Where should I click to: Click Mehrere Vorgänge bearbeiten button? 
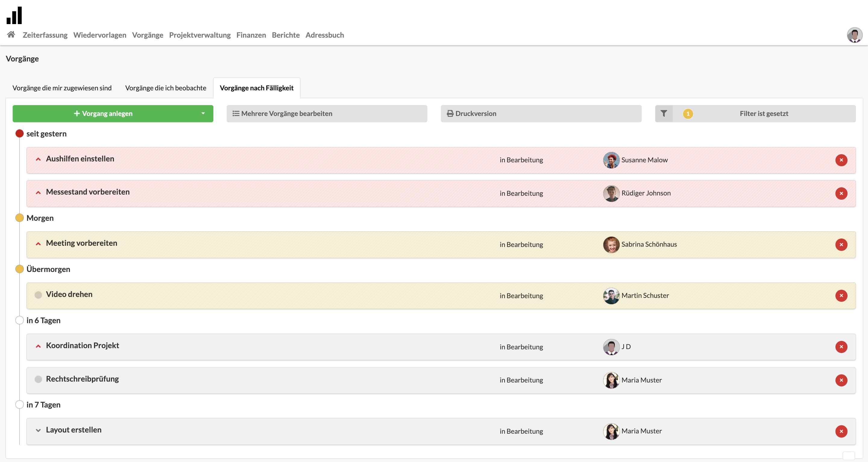tap(326, 114)
